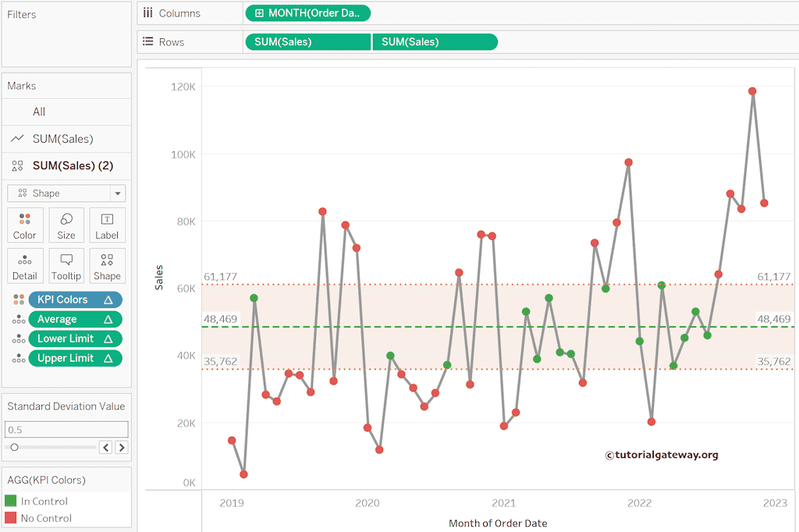Click detail icon beside Average pill

(18, 319)
